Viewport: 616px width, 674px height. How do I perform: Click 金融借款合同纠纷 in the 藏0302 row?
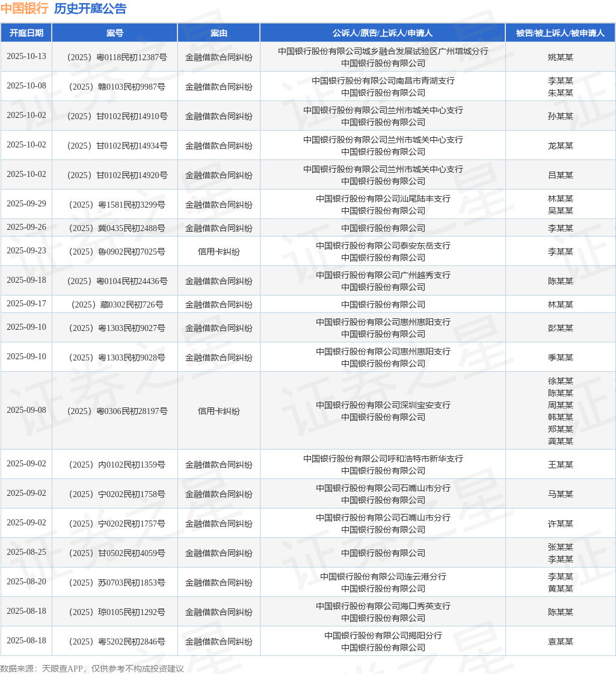pos(218,305)
